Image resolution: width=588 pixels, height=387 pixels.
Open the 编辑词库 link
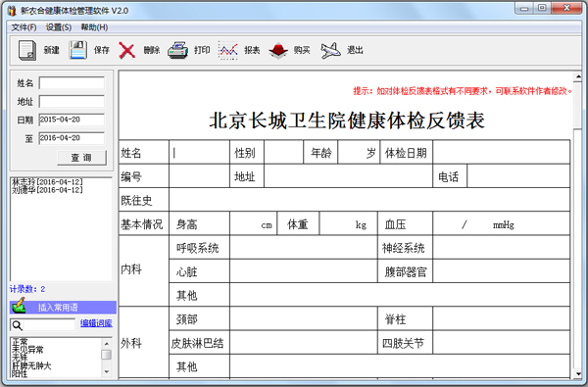click(96, 323)
